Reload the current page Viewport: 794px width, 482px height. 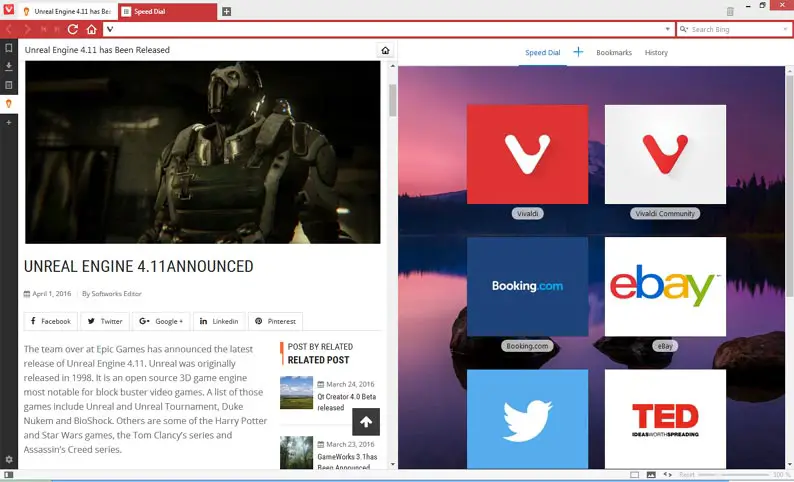[73, 29]
